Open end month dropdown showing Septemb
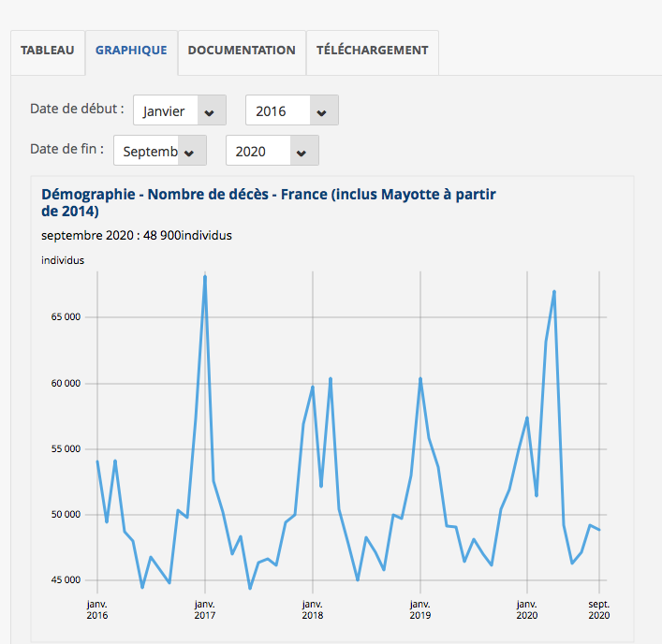 tap(159, 151)
